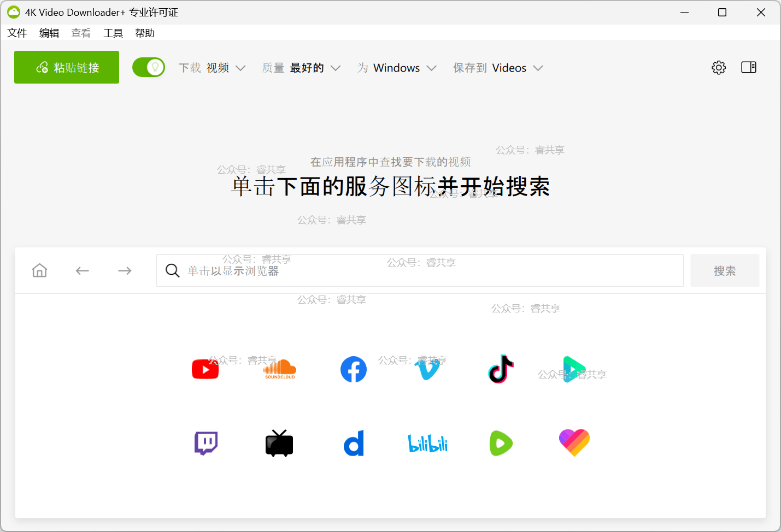Image resolution: width=781 pixels, height=532 pixels.
Task: Expand the 下载 视频 dropdown
Action: point(212,68)
